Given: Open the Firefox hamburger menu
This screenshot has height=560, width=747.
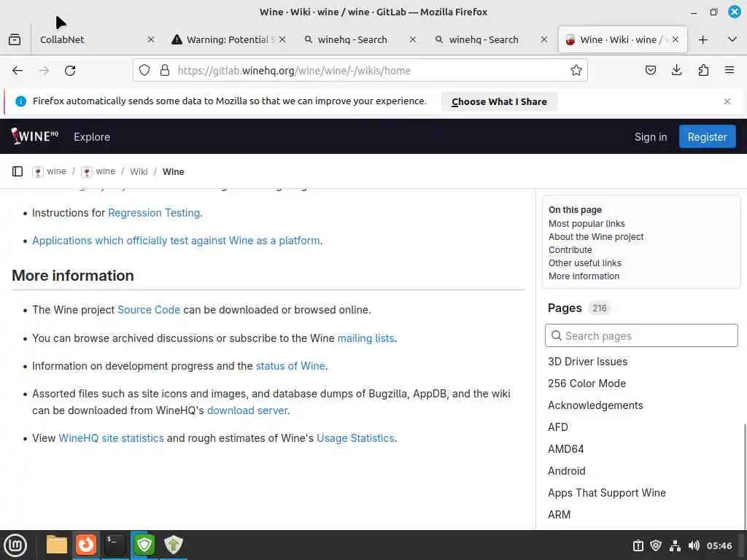Looking at the screenshot, I should click(729, 71).
